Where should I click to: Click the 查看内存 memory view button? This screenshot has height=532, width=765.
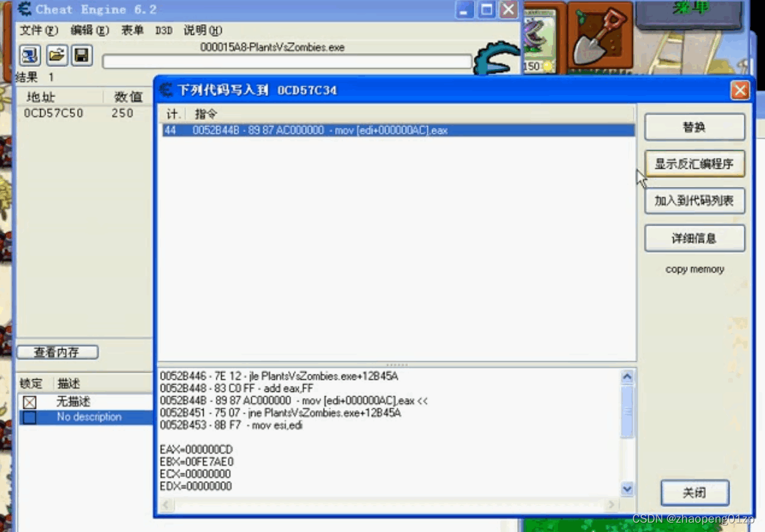pos(58,352)
